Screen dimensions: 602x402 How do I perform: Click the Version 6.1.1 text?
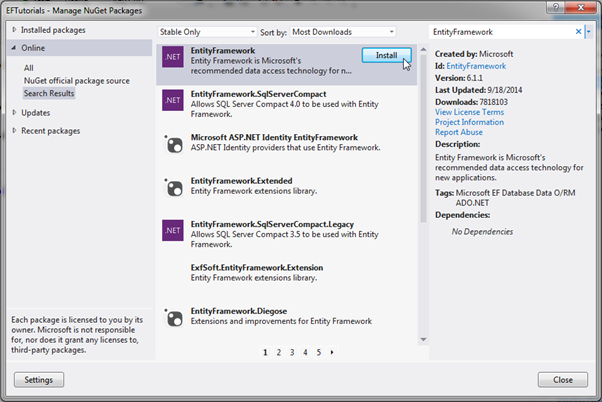[459, 78]
